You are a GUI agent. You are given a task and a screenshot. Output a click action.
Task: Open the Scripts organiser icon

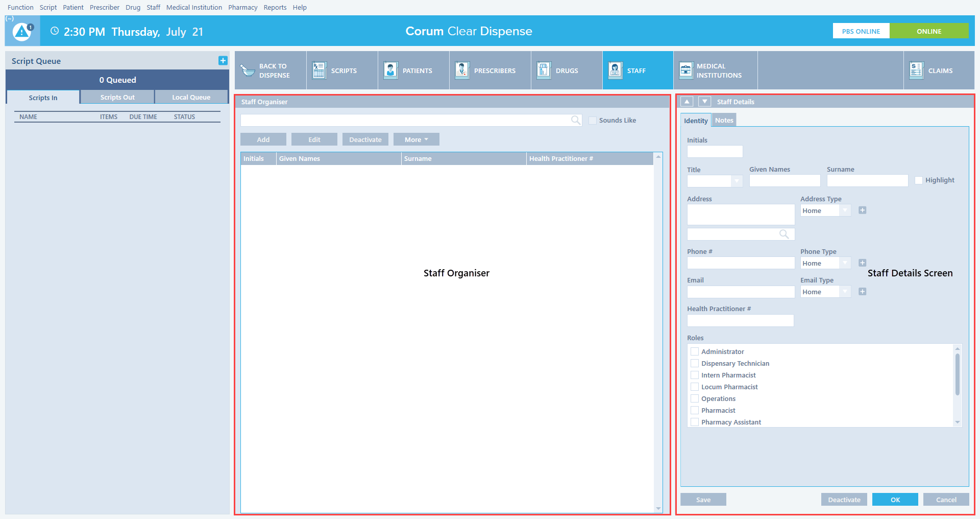point(319,70)
